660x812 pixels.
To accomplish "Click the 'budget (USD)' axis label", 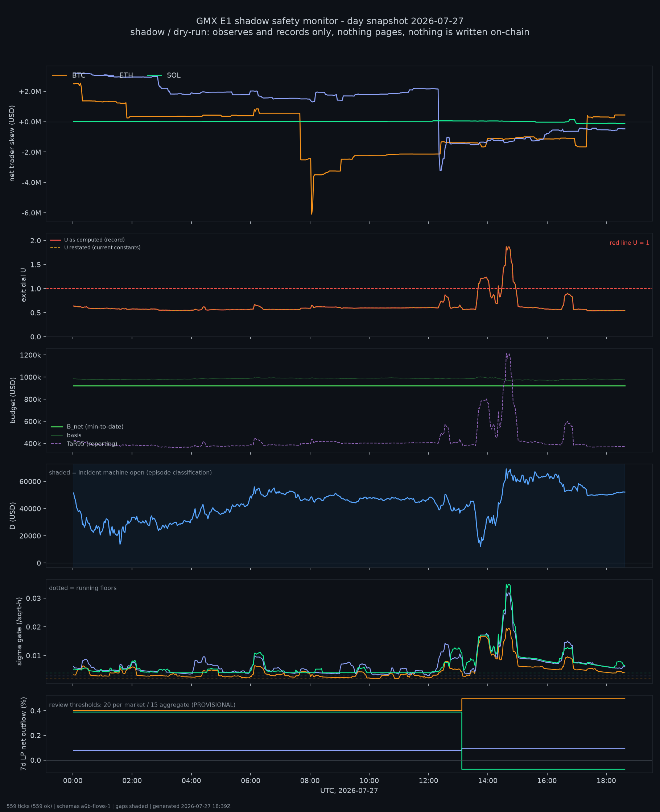I will pyautogui.click(x=13, y=400).
